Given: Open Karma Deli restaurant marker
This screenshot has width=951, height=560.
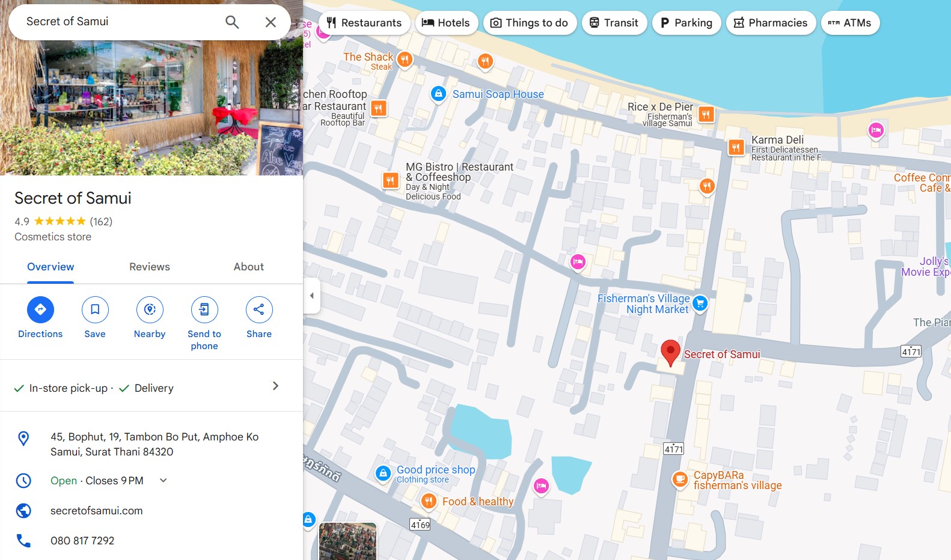Looking at the screenshot, I should tap(736, 147).
